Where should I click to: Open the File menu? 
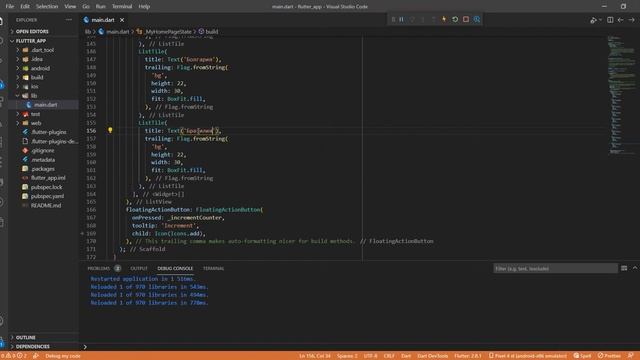[10, 7]
